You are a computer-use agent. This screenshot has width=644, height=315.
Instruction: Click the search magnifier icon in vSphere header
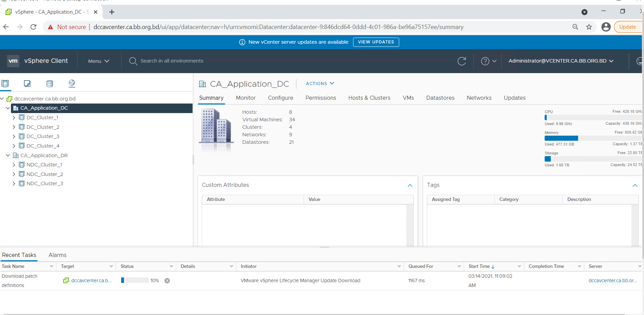133,61
